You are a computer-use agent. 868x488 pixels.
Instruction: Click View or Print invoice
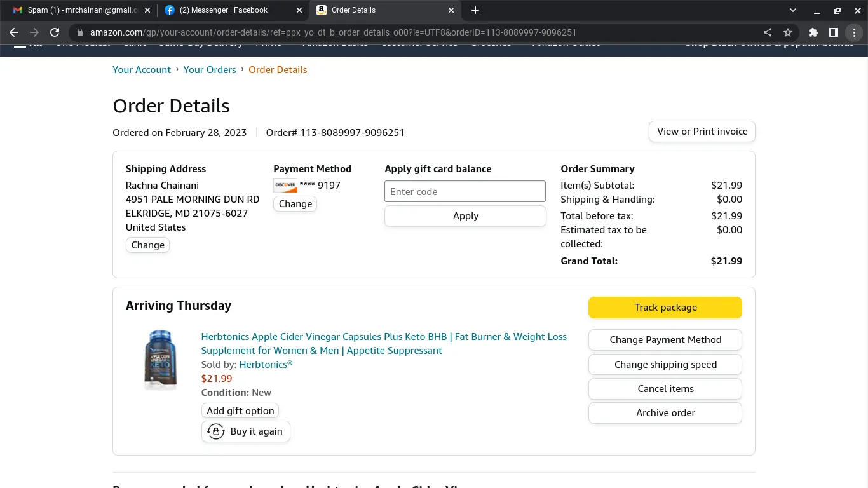[702, 132]
